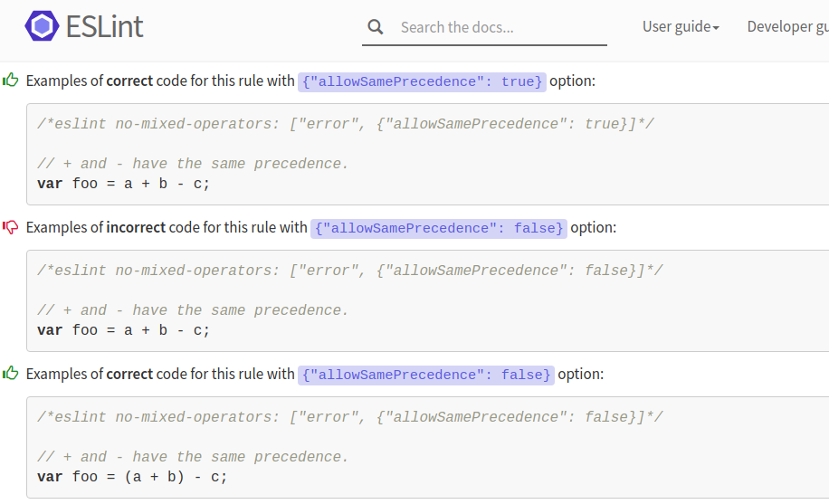Click the precedence comment in the last code block
This screenshot has height=504, width=829.
193,457
